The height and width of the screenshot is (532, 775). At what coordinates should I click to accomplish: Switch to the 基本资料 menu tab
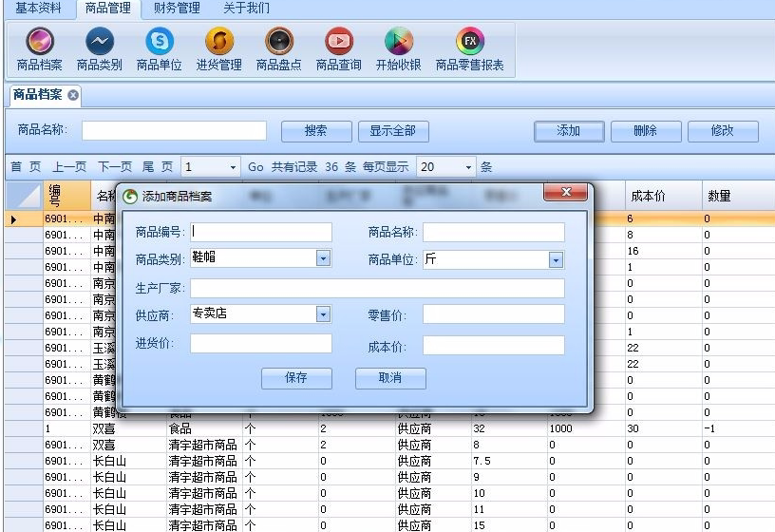click(x=38, y=8)
